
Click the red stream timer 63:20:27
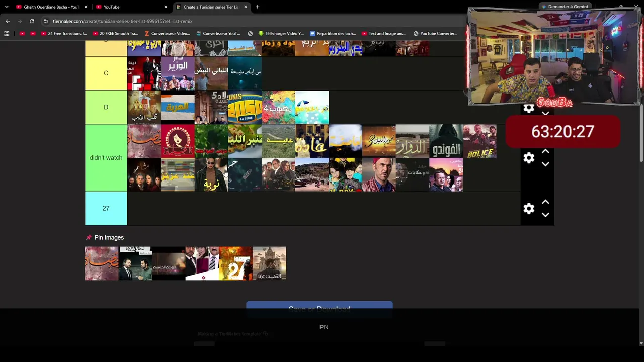tap(562, 132)
